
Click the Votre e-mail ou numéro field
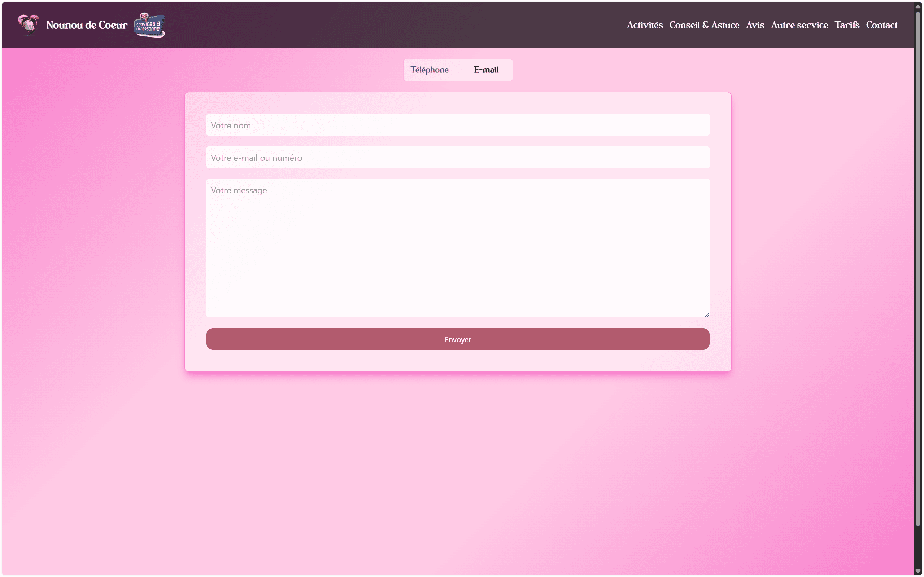pos(457,157)
